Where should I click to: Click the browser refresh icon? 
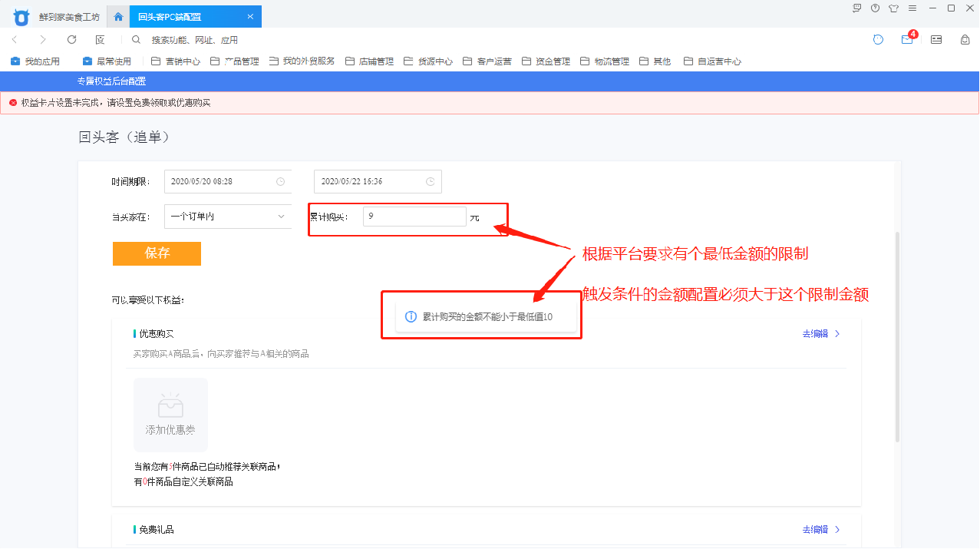[x=71, y=40]
